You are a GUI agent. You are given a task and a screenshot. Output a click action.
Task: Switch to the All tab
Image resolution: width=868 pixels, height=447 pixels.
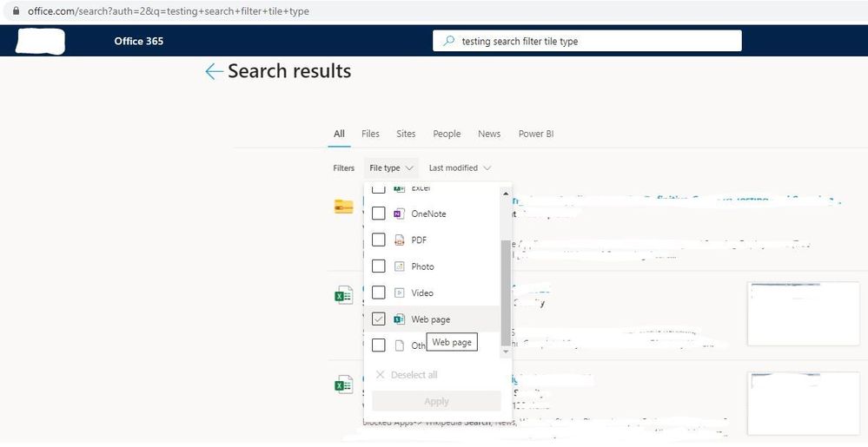click(x=340, y=134)
